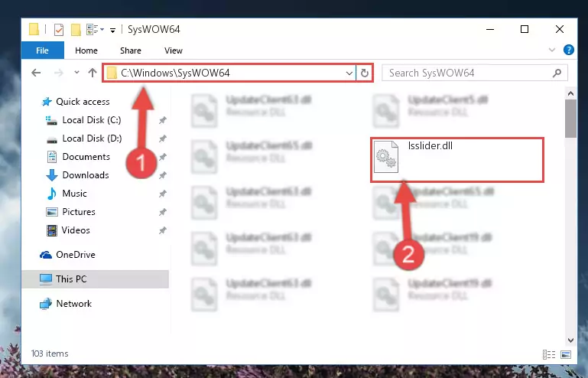Image resolution: width=588 pixels, height=378 pixels.
Task: Open Local Disk (D:) in sidebar
Action: click(83, 138)
